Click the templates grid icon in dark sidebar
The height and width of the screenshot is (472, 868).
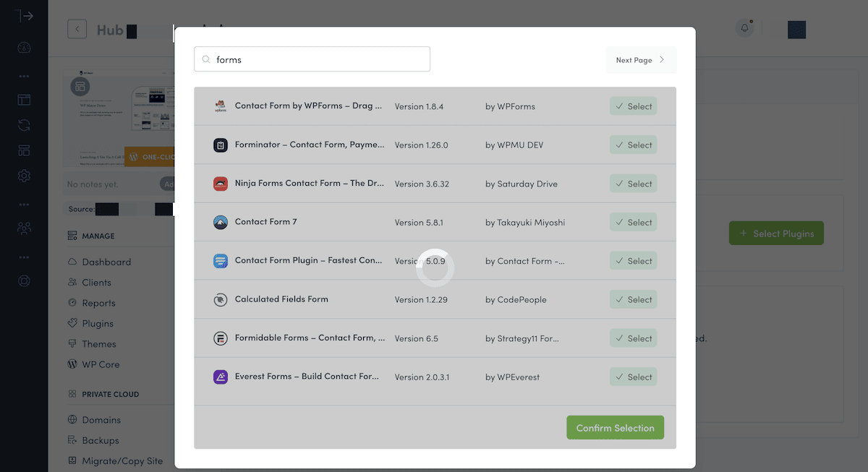[x=25, y=150]
